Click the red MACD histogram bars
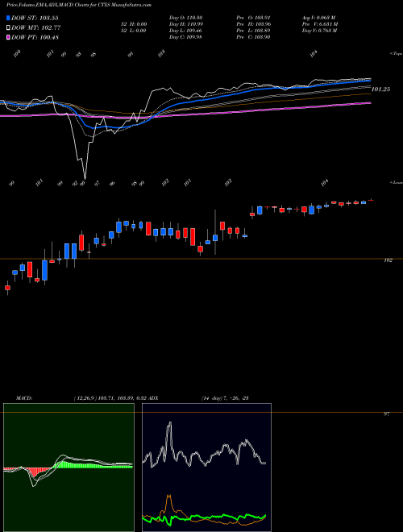403x532 pixels. pos(34,472)
